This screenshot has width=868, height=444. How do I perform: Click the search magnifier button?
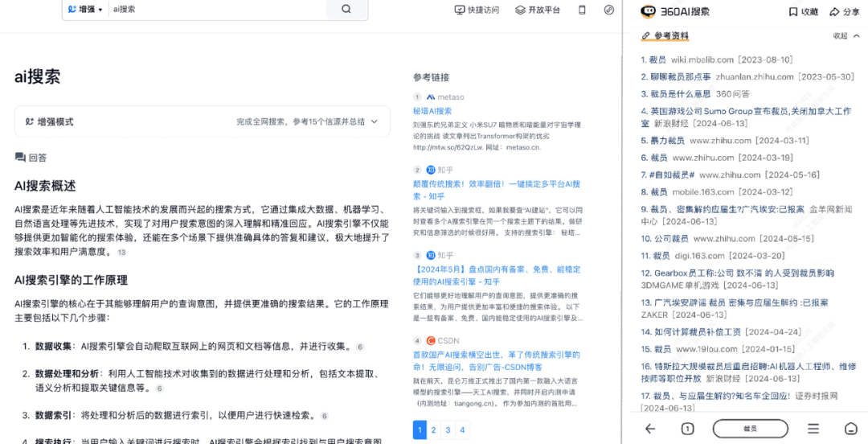[x=346, y=9]
